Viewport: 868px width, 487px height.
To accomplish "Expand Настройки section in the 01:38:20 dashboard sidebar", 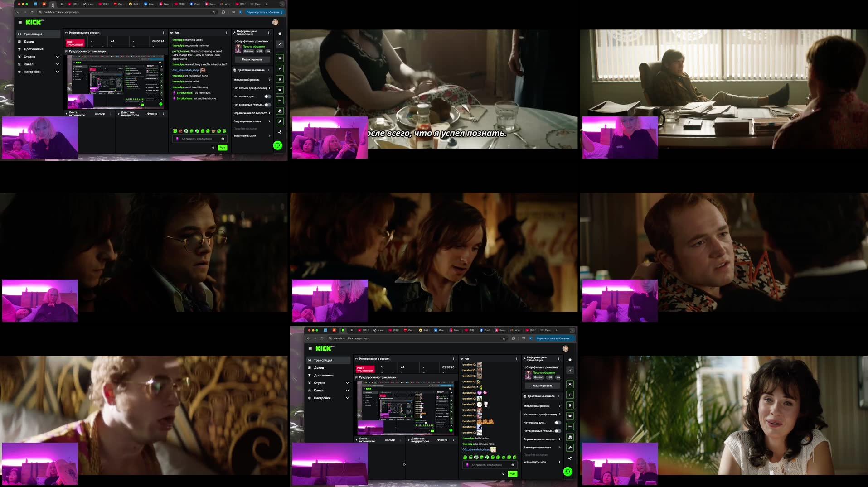I will pyautogui.click(x=329, y=398).
